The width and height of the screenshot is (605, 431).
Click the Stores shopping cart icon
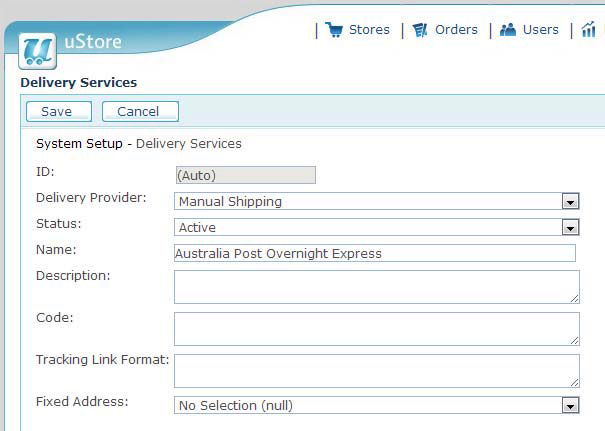(x=334, y=29)
